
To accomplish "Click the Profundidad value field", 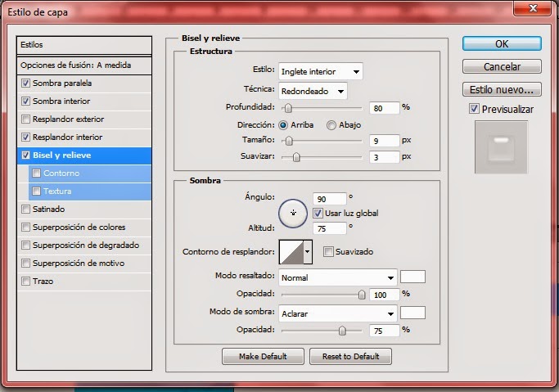I will [x=385, y=108].
